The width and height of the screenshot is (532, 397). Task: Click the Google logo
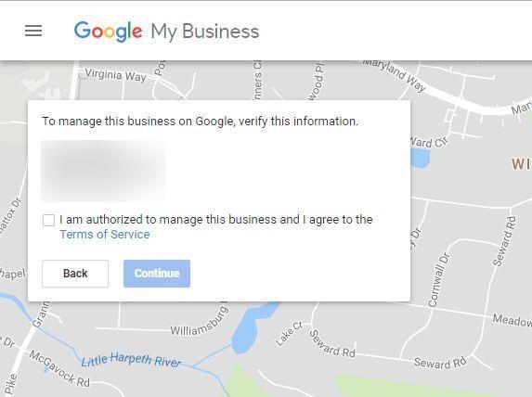[109, 32]
